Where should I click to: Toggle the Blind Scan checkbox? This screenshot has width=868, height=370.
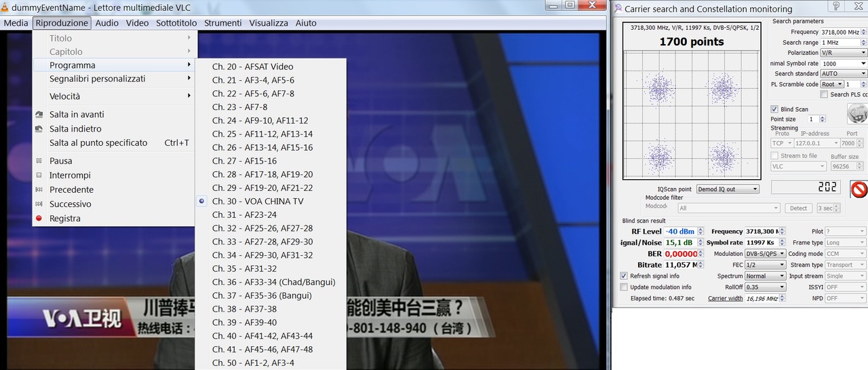coord(774,109)
